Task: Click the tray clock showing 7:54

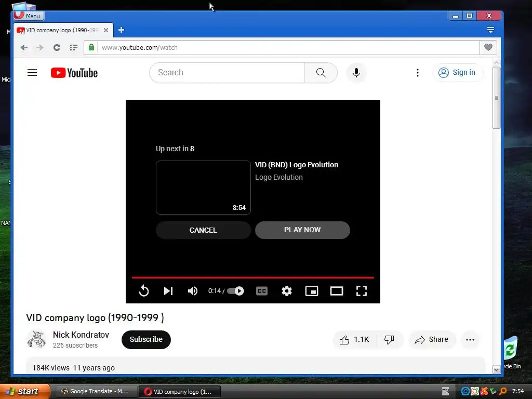Action: pos(518,392)
